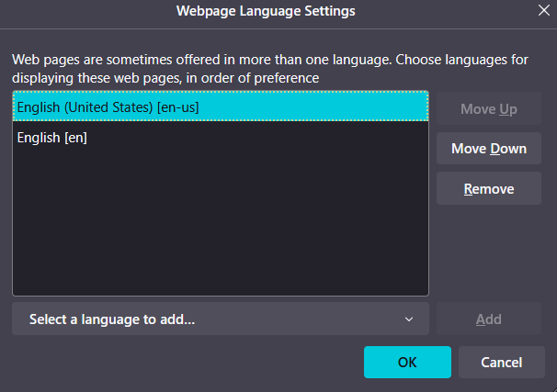Select the English [en] list entry
Image resolution: width=557 pixels, height=392 pixels.
coord(52,138)
